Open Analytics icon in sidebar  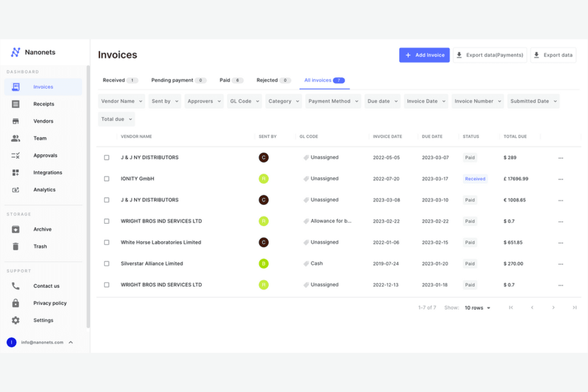15,190
